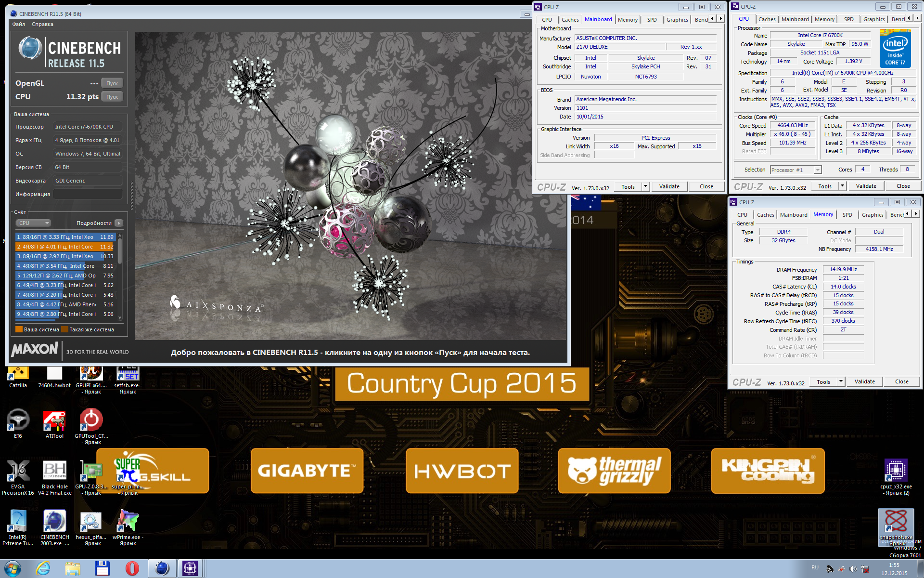
Task: Launch the GPUPI_x64 desktop shortcut
Action: (91, 380)
